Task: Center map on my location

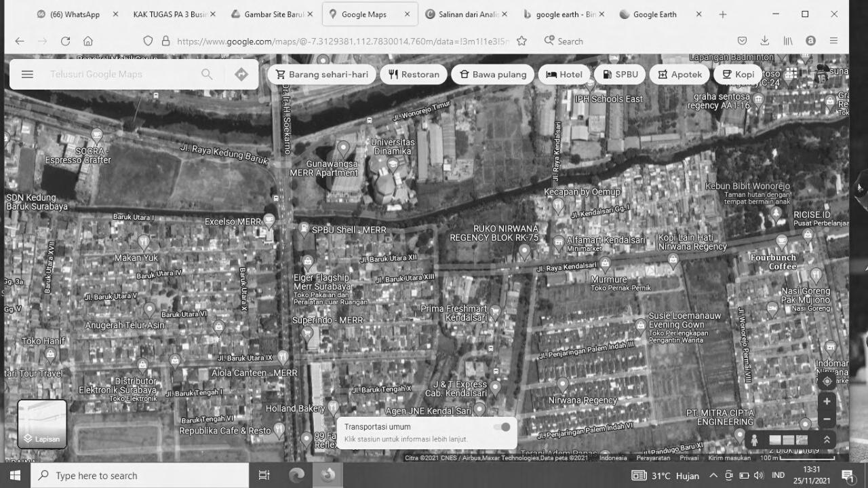Action: point(827,381)
